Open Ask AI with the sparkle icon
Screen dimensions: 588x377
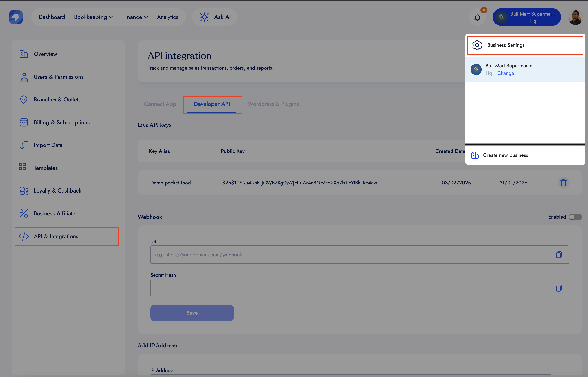coord(204,17)
